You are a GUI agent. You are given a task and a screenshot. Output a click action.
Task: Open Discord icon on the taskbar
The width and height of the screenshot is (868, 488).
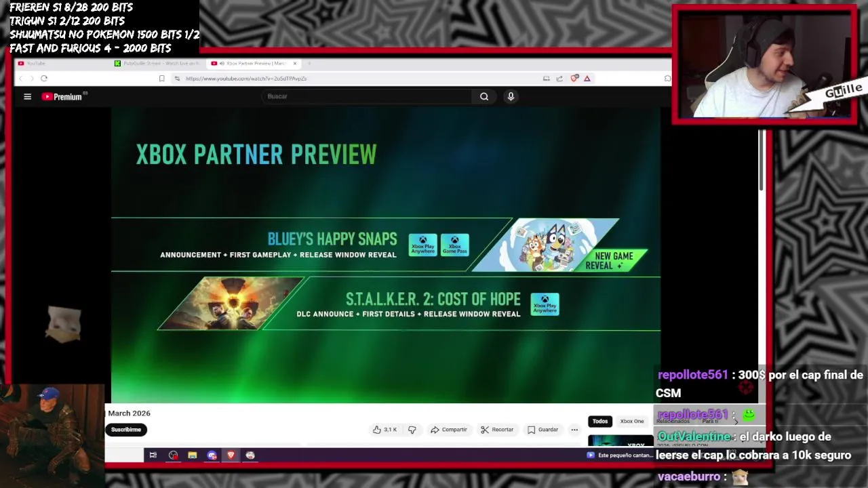pyautogui.click(x=212, y=455)
